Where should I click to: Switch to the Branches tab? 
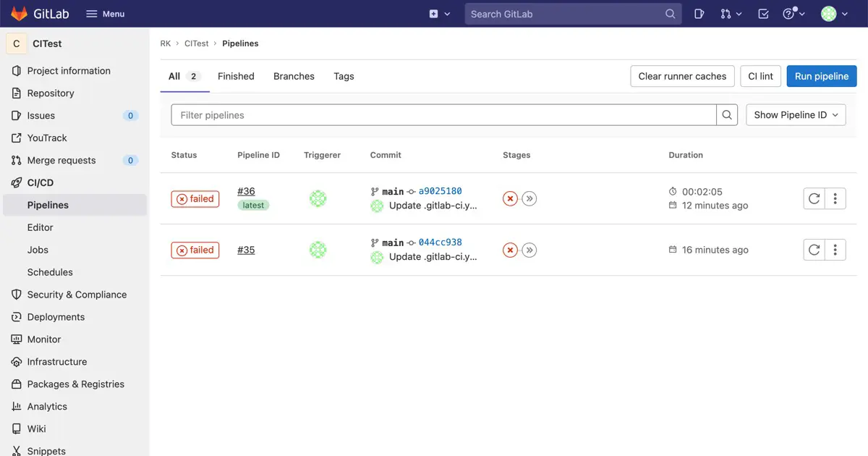coord(294,76)
